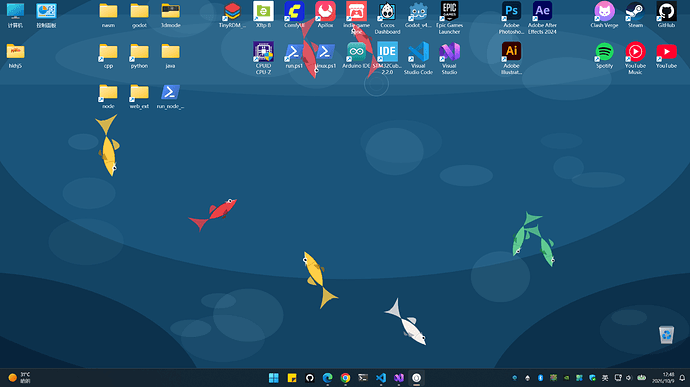Launch the YouTube desktop shortcut
The image size is (690, 387).
[666, 56]
